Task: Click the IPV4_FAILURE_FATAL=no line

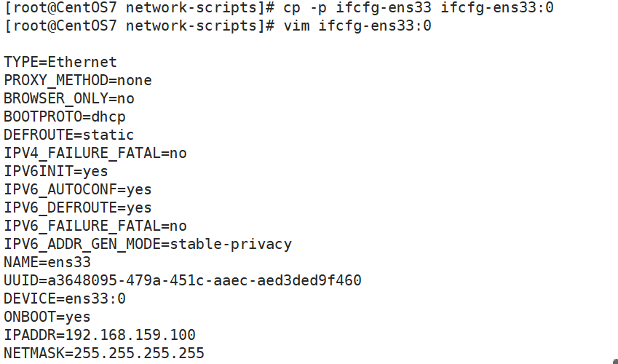Action: pos(95,154)
